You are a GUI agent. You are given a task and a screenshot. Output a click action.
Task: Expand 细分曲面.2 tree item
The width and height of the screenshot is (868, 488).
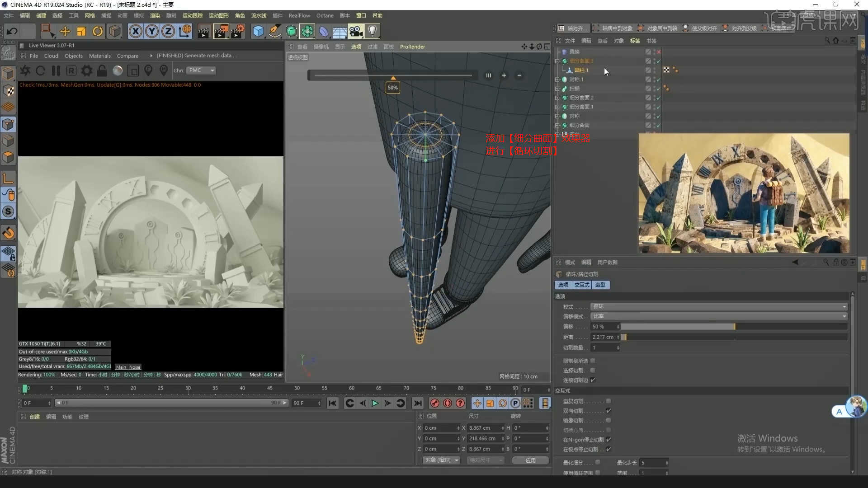(x=557, y=98)
